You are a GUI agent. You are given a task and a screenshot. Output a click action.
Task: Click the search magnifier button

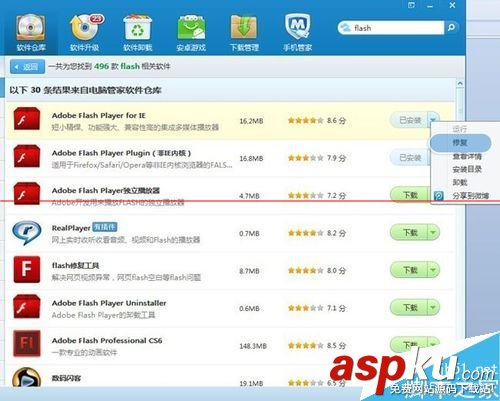point(452,28)
